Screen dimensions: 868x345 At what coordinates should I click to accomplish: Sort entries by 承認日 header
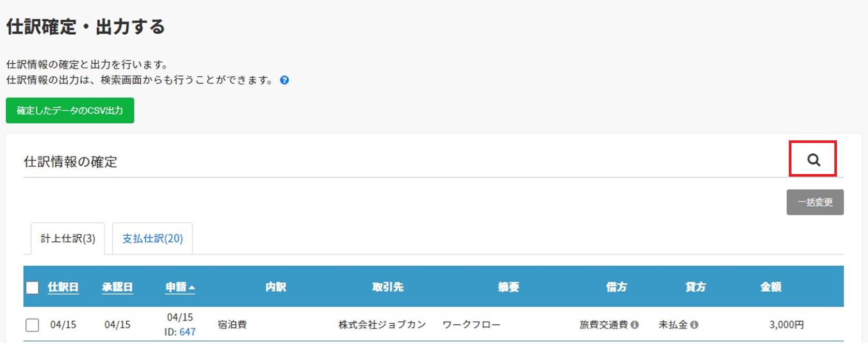(117, 287)
